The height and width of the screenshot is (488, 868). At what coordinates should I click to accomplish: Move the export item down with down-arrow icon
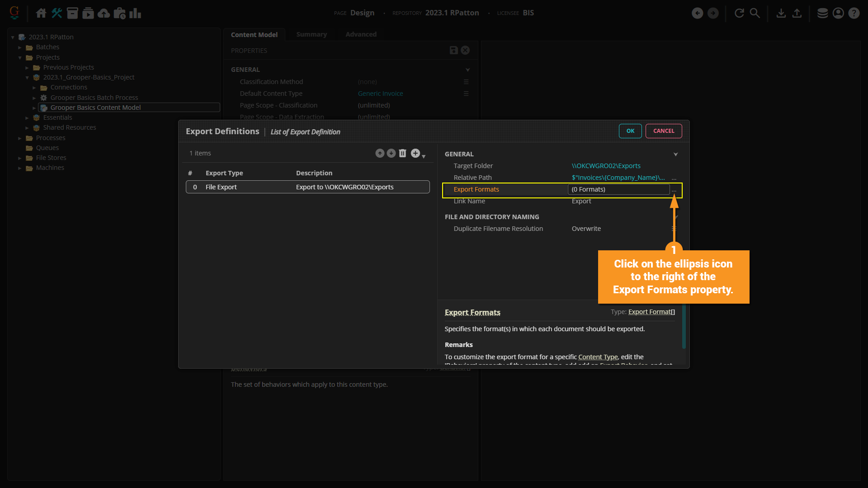[391, 154]
